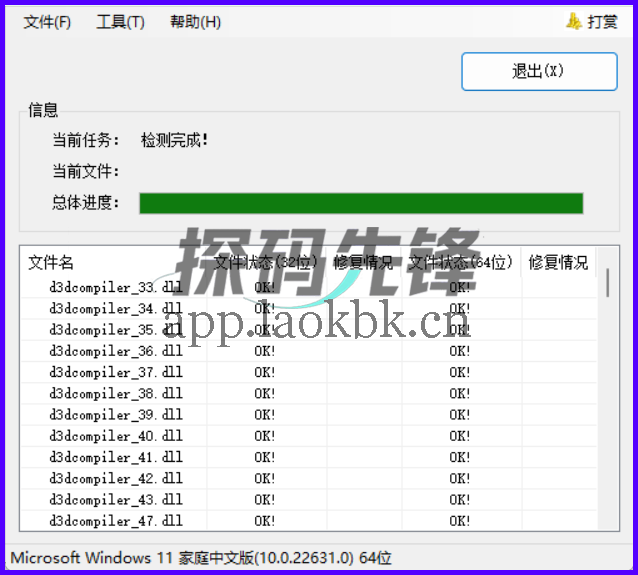Select the d3dcompiler_37.dll row
The width and height of the screenshot is (638, 575).
pyautogui.click(x=309, y=372)
